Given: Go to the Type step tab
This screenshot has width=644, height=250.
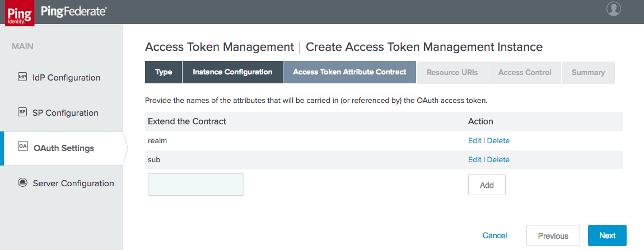Looking at the screenshot, I should [x=164, y=72].
